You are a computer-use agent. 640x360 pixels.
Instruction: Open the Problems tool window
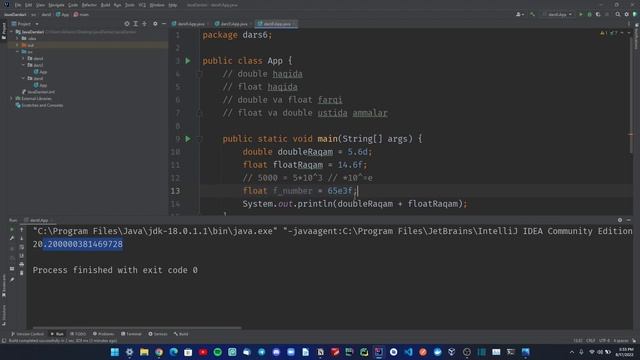click(103, 334)
